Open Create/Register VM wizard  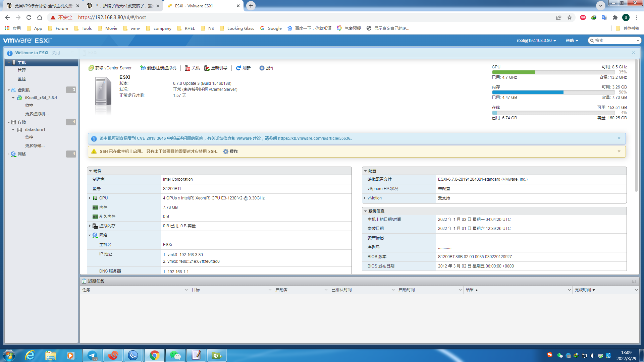(x=158, y=68)
